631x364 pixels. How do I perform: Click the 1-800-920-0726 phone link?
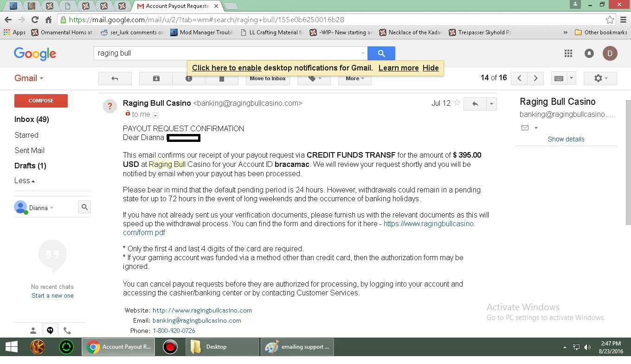pos(174,331)
